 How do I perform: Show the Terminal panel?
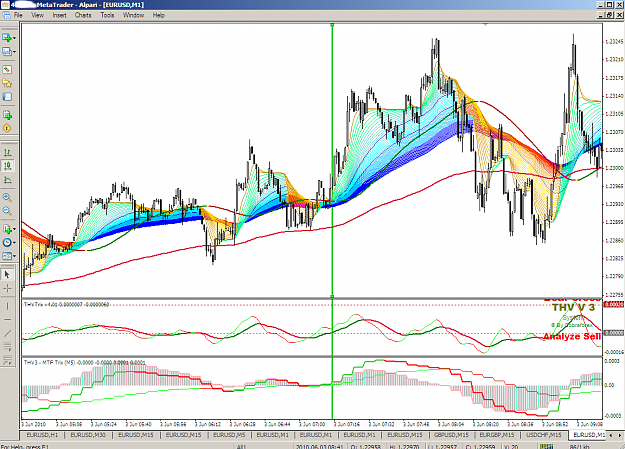[7, 97]
